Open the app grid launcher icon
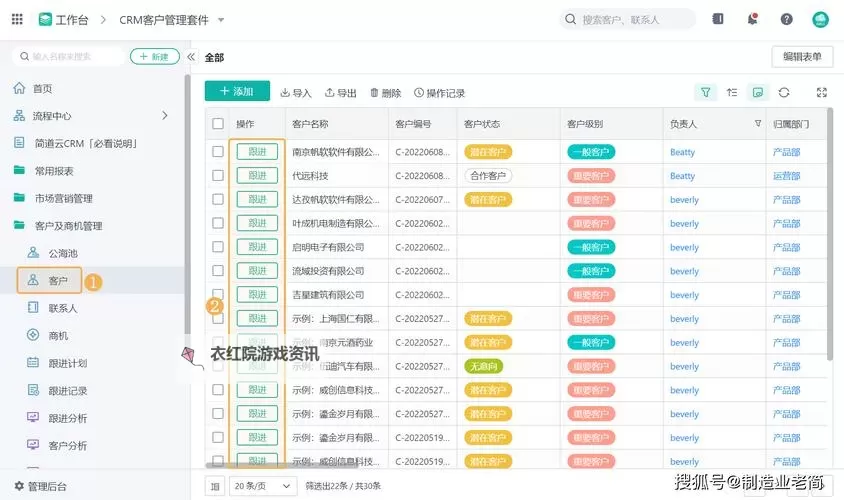The image size is (844, 500). point(17,19)
